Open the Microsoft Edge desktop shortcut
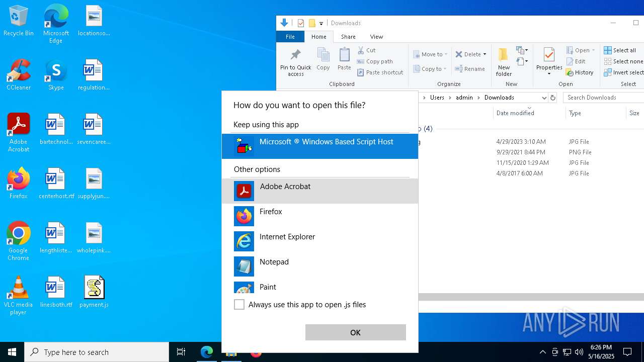The image size is (644, 362). [x=56, y=24]
